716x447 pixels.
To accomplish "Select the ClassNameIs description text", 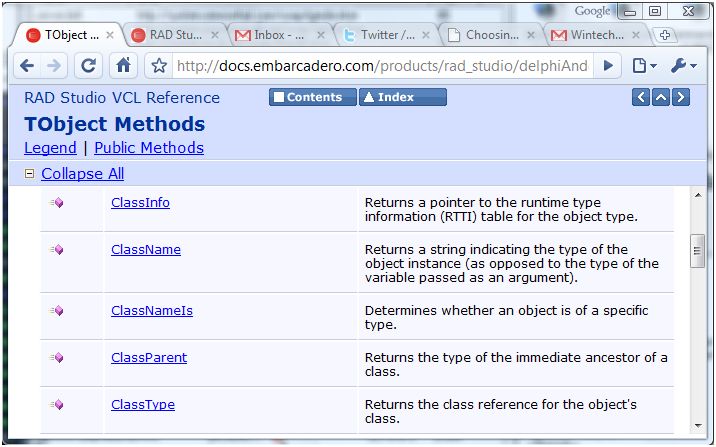I will [x=506, y=317].
